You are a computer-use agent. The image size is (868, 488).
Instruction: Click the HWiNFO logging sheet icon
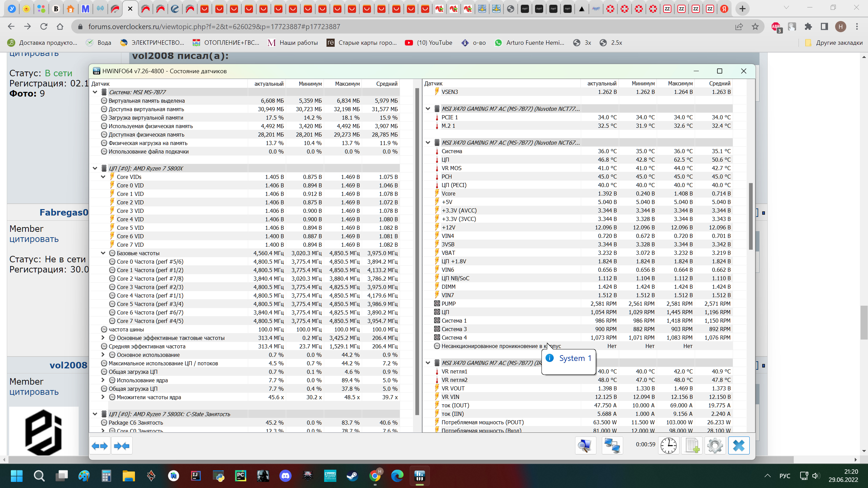coord(692,445)
